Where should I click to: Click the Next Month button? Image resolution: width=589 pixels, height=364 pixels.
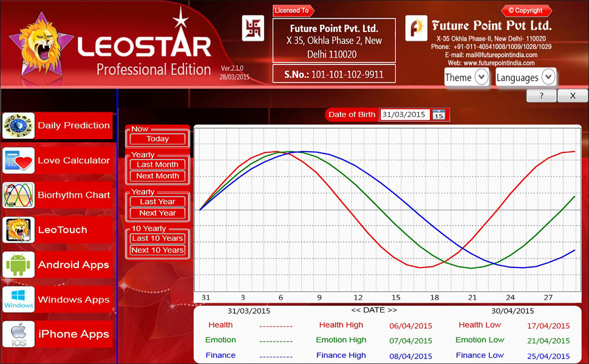157,176
